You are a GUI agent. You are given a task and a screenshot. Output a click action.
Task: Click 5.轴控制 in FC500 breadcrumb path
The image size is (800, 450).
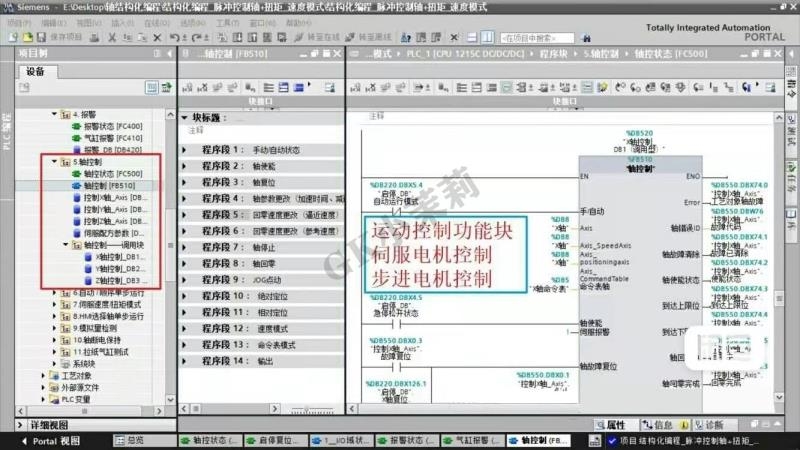[x=601, y=54]
